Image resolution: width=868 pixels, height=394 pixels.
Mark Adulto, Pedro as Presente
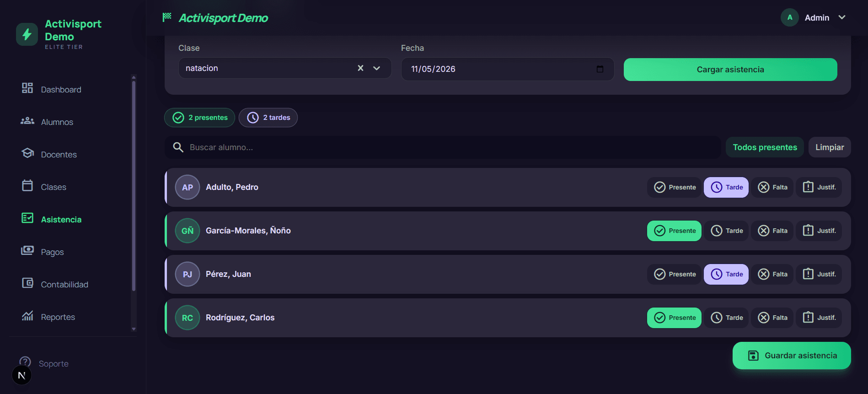coord(674,187)
